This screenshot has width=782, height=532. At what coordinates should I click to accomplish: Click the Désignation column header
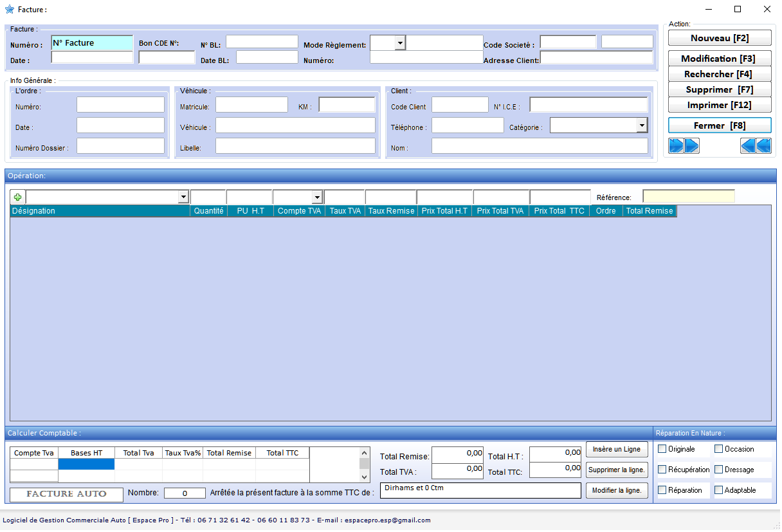(x=100, y=211)
